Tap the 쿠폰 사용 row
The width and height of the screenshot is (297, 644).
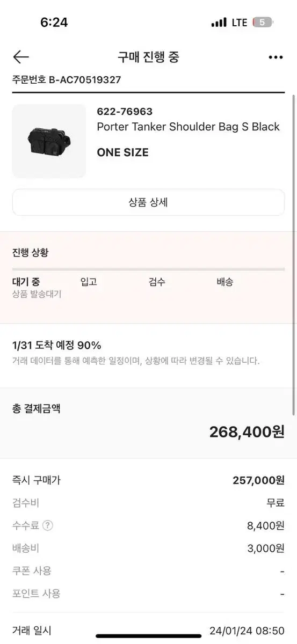[148, 571]
